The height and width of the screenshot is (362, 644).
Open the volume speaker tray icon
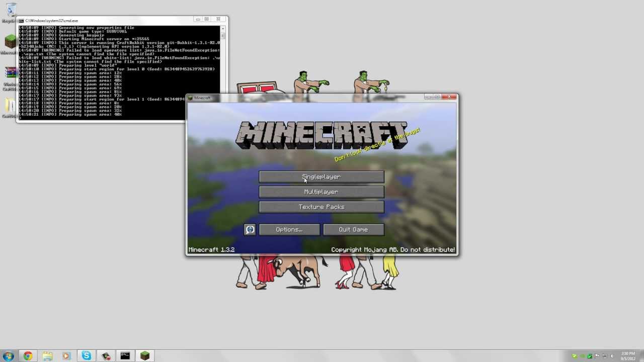612,356
